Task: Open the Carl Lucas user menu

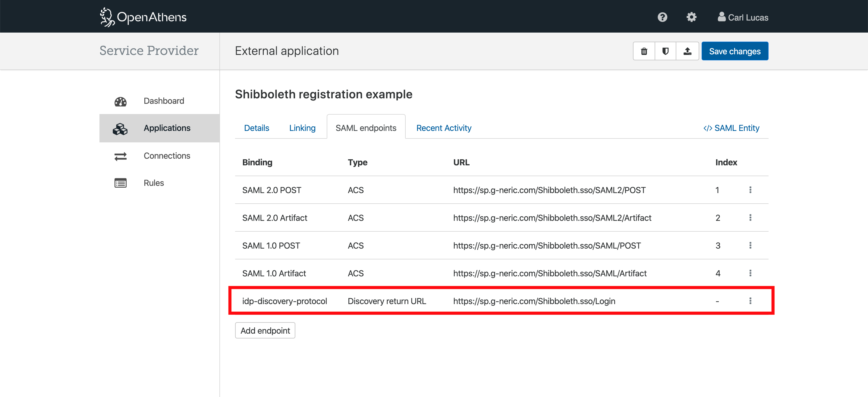Action: [743, 17]
